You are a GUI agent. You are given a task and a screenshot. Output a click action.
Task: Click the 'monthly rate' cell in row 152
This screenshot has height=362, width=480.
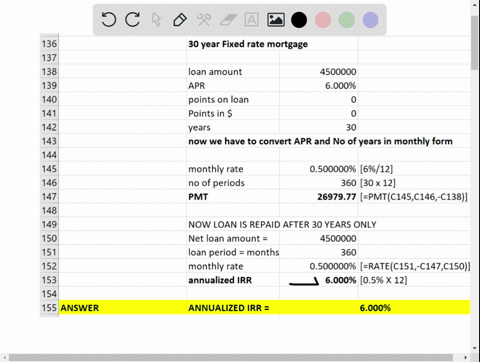point(216,266)
